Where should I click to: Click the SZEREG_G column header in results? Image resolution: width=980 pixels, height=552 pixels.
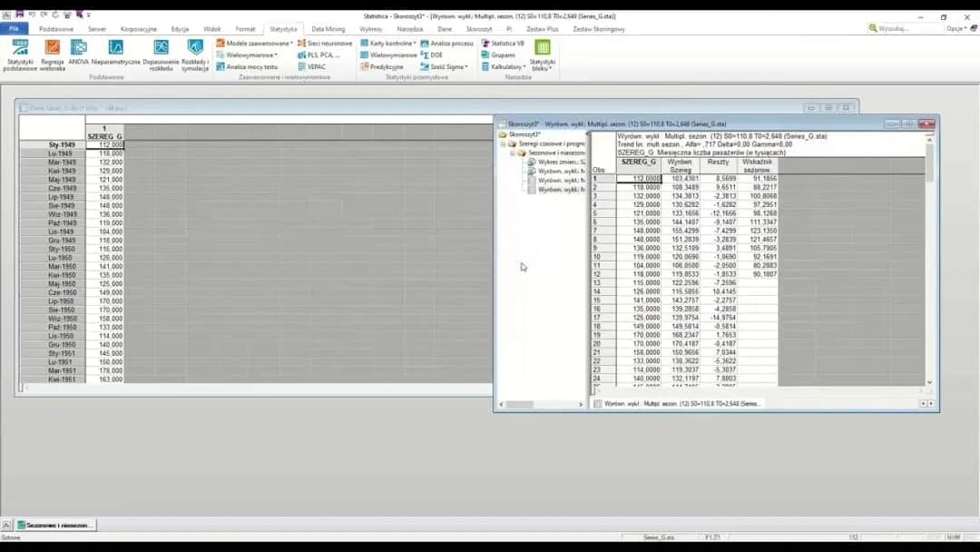pyautogui.click(x=638, y=162)
